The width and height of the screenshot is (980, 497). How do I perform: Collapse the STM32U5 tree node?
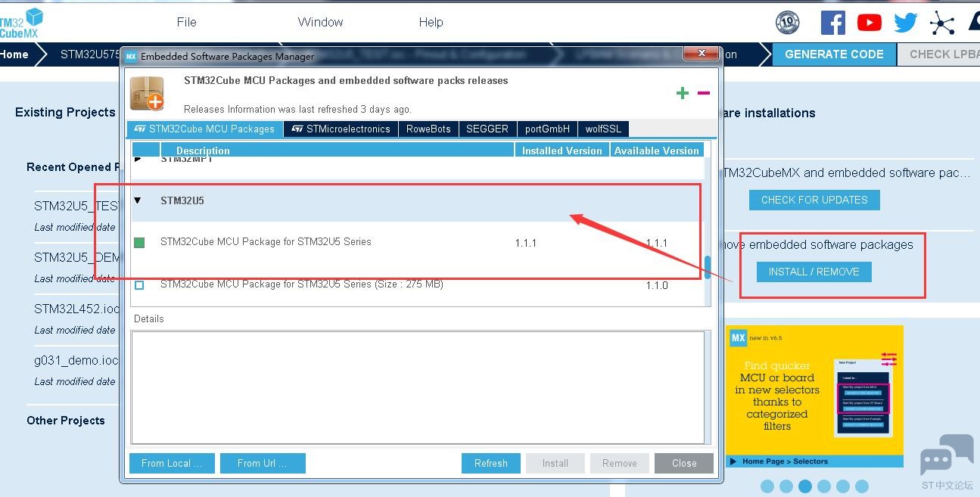pyautogui.click(x=138, y=200)
